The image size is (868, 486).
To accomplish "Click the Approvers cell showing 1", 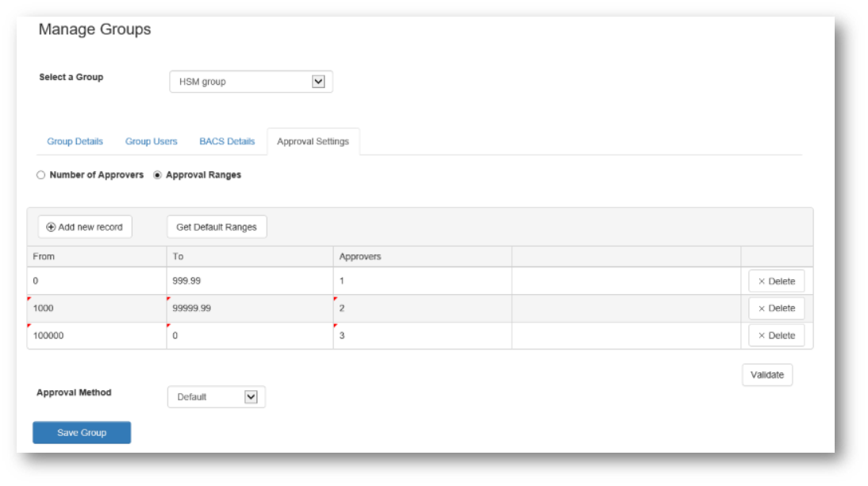I will pyautogui.click(x=422, y=281).
